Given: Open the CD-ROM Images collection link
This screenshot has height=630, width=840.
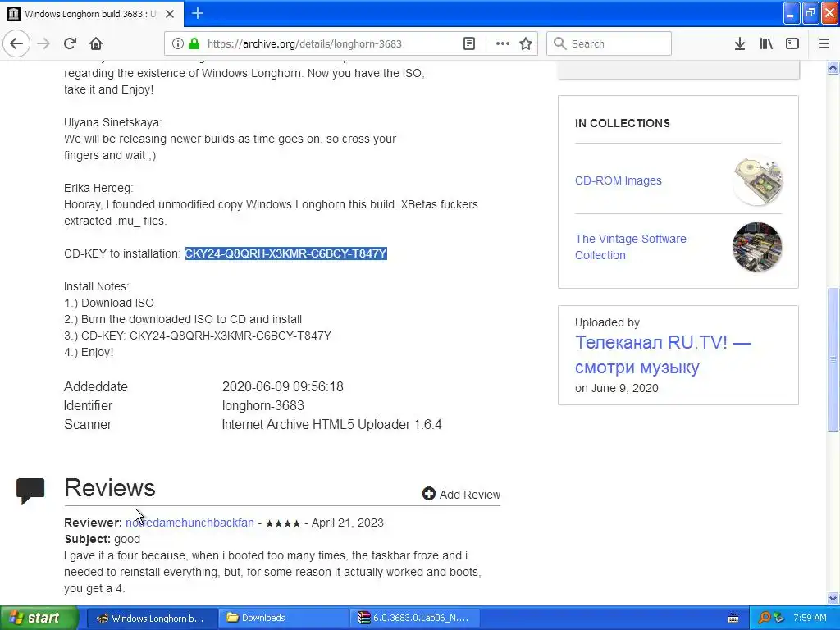Looking at the screenshot, I should pyautogui.click(x=619, y=180).
